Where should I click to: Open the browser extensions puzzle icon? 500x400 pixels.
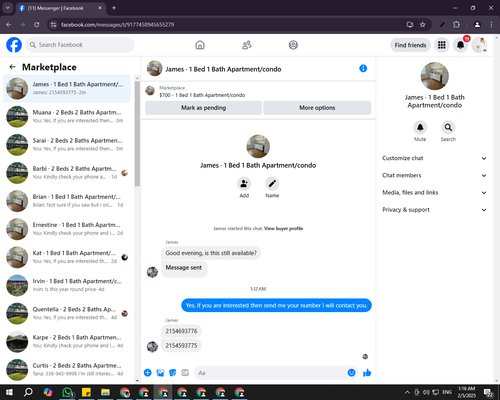point(456,25)
